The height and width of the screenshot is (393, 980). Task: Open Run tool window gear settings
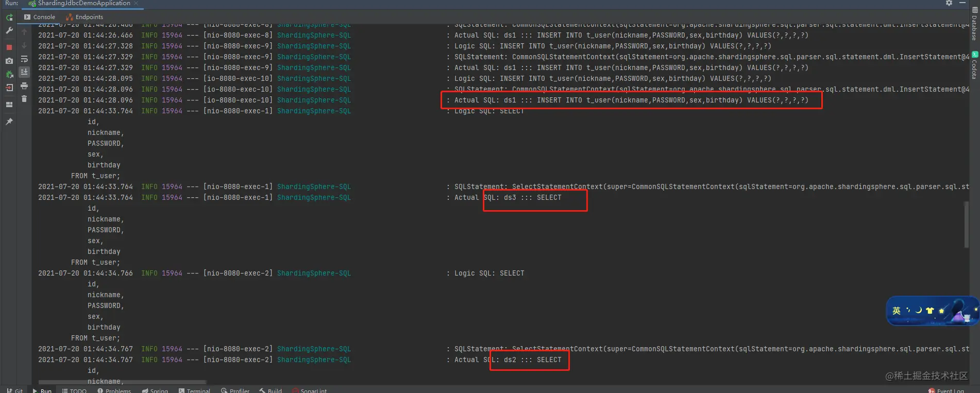[949, 3]
